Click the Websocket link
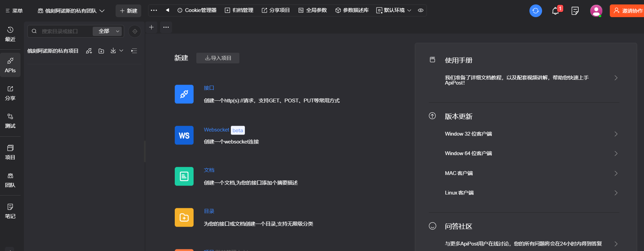 pyautogui.click(x=216, y=130)
